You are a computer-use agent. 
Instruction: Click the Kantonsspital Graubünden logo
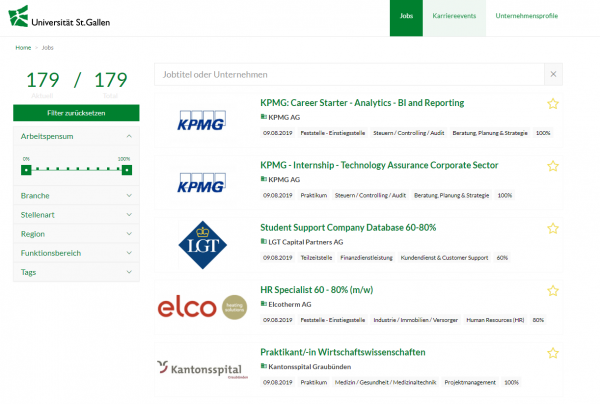[x=202, y=369]
